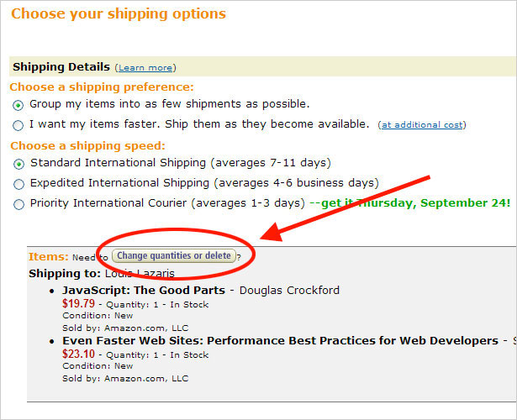Choose Priority International Courier radio button
The image size is (517, 420).
(18, 203)
